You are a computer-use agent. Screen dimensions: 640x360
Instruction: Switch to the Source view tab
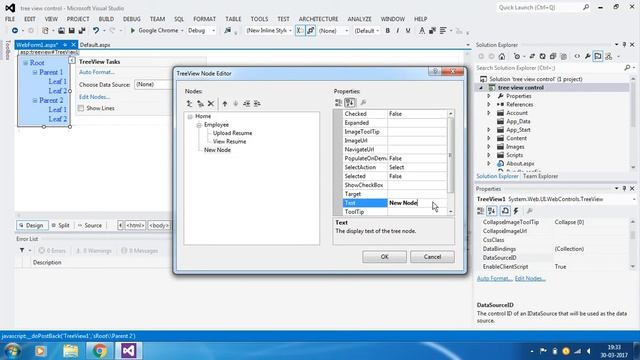[x=90, y=225]
